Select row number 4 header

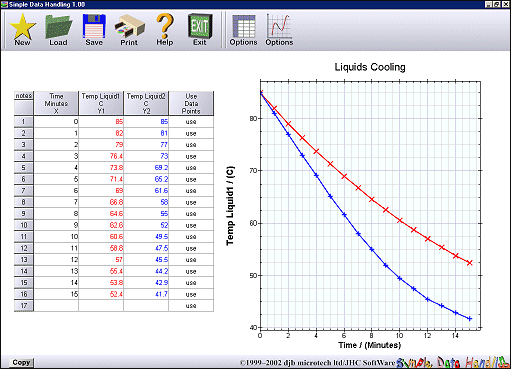coord(24,156)
